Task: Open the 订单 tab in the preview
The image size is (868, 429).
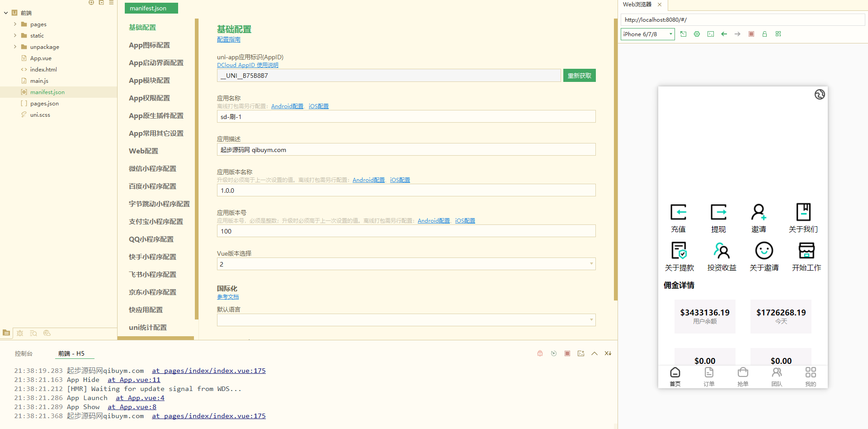Action: click(709, 377)
